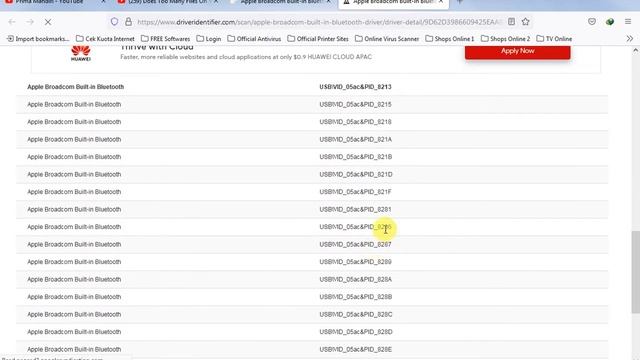The height and width of the screenshot is (360, 640).
Task: View site security via the padlock icon
Action: 128,22
